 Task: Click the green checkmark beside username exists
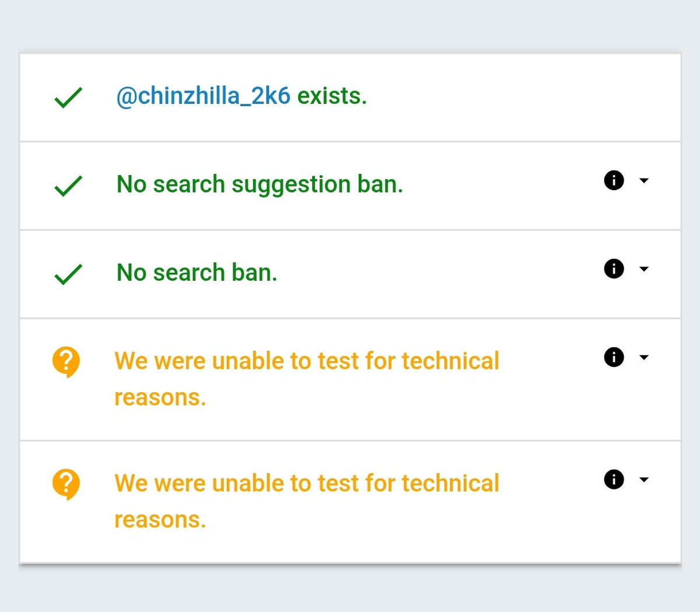point(68,97)
